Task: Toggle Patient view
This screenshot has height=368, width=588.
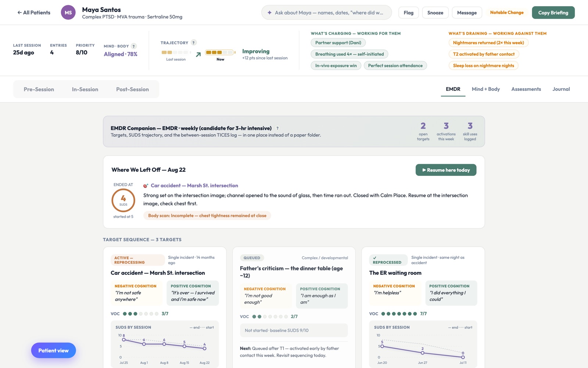Action: point(53,350)
